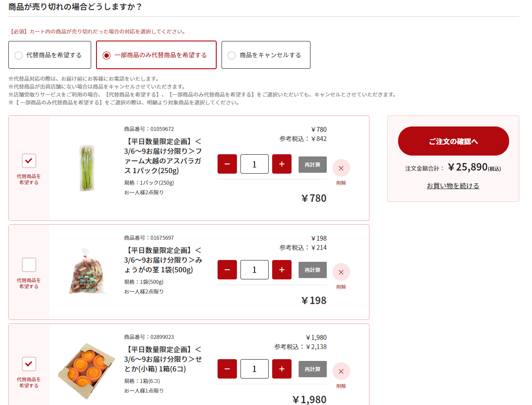Click plus button for せとか box

pos(282,369)
